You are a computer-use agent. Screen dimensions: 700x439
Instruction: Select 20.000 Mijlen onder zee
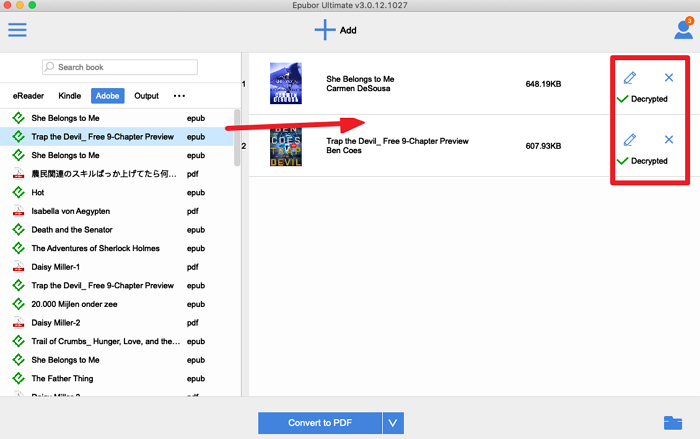click(117, 304)
